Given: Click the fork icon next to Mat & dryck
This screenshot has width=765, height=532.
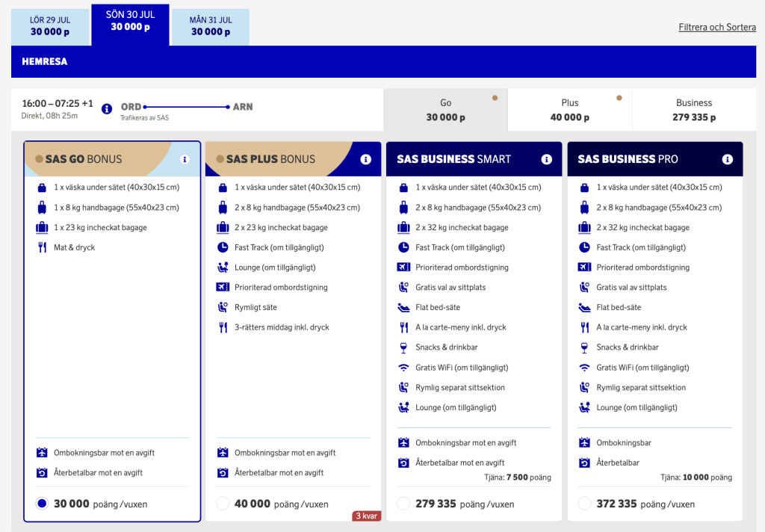Looking at the screenshot, I should click(x=42, y=247).
